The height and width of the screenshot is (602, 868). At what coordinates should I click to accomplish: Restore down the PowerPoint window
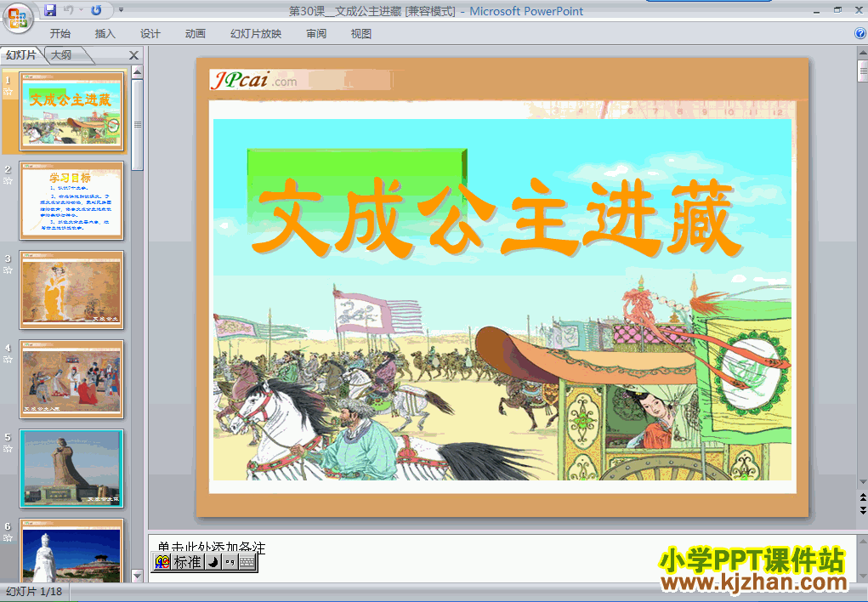(x=837, y=10)
